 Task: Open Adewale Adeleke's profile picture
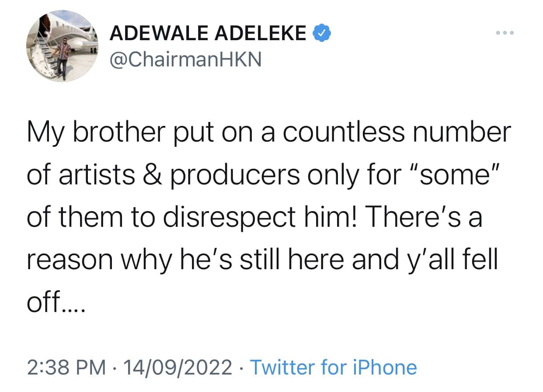(x=63, y=46)
